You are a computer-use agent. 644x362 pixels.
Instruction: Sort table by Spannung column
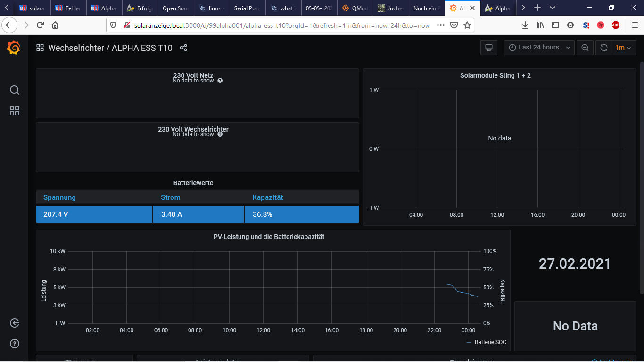click(59, 197)
